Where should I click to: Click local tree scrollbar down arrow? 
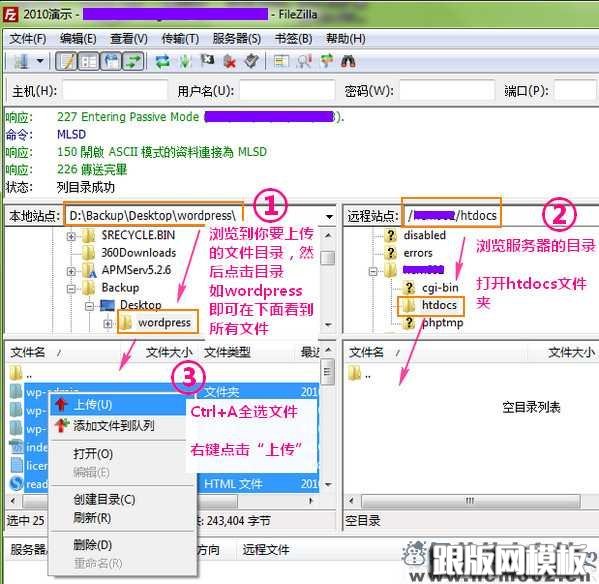pyautogui.click(x=328, y=325)
